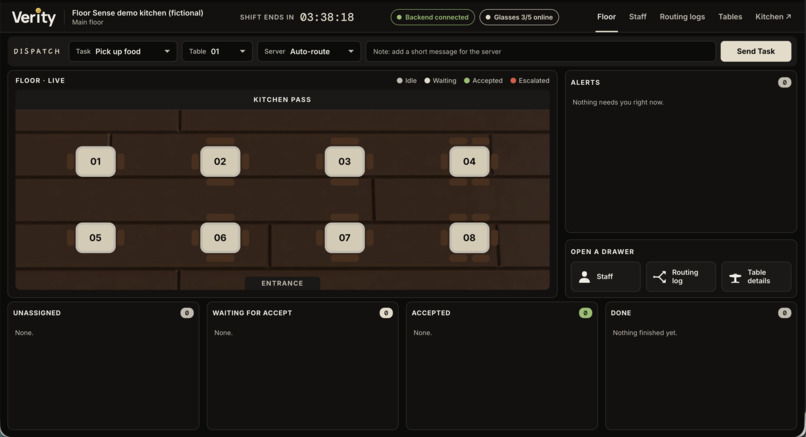
Task: Click the 'Main floor' subtitle
Action: point(87,23)
